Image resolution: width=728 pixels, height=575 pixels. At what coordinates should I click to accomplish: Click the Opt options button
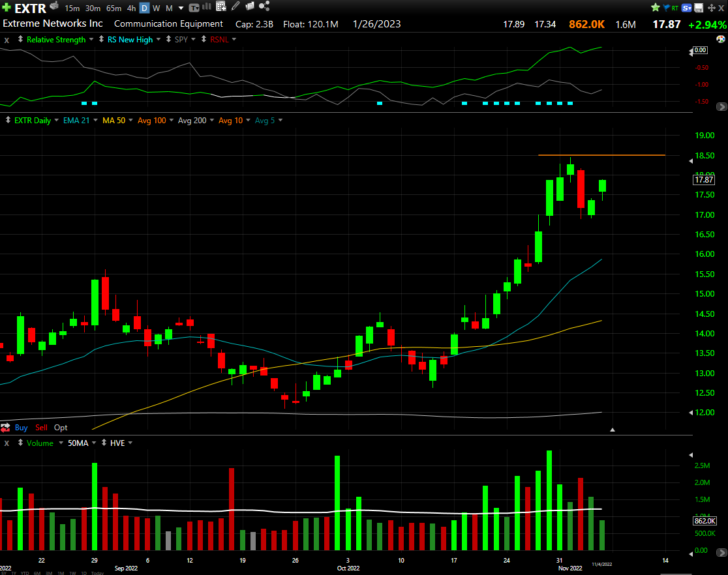61,428
